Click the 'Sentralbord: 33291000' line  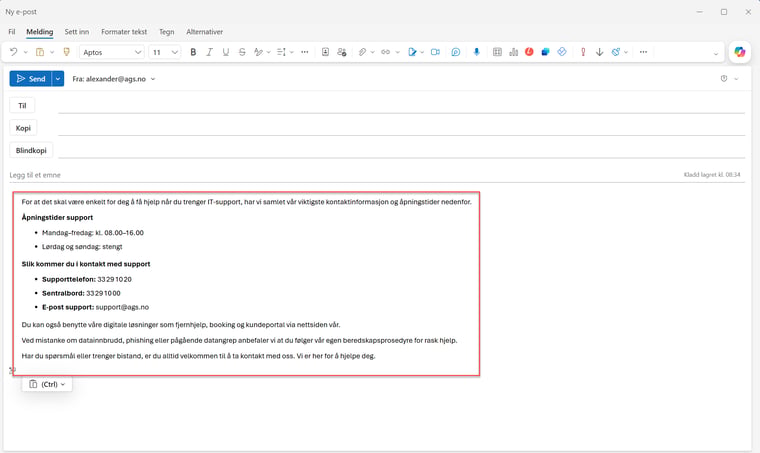(81, 293)
